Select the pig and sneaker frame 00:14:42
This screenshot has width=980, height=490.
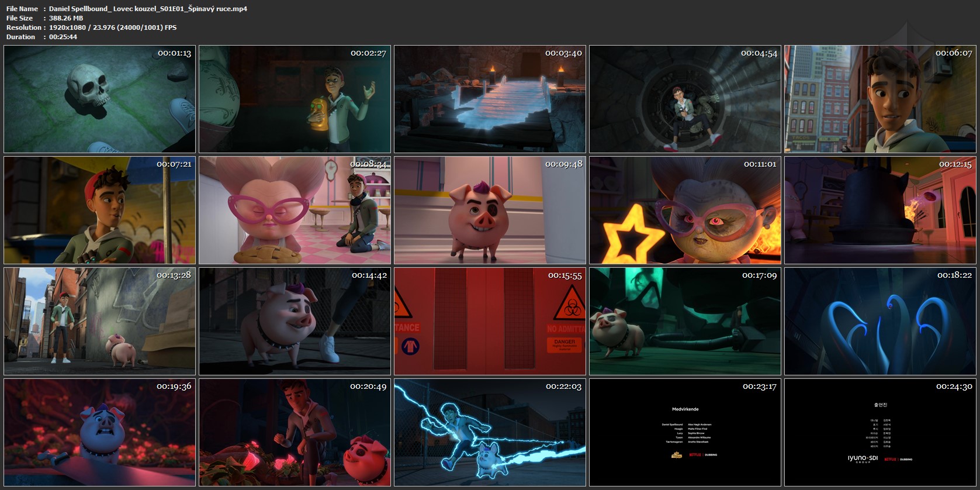[295, 322]
